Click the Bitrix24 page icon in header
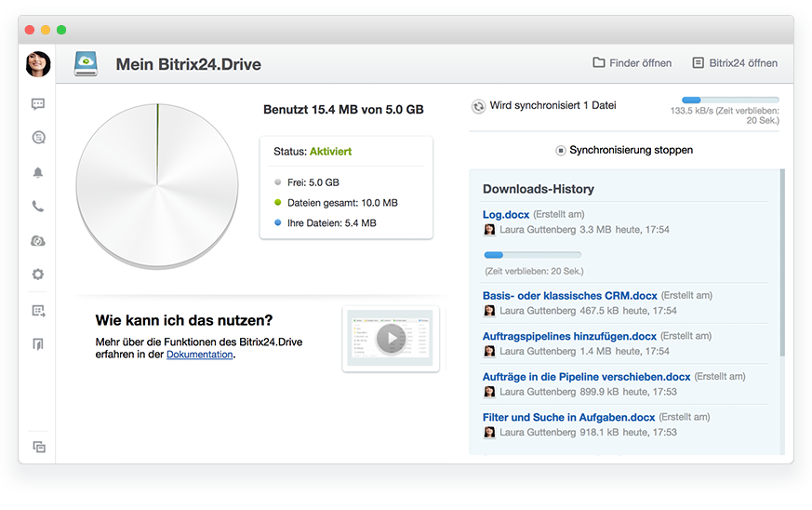Screen dimensions: 812x510 point(699,62)
